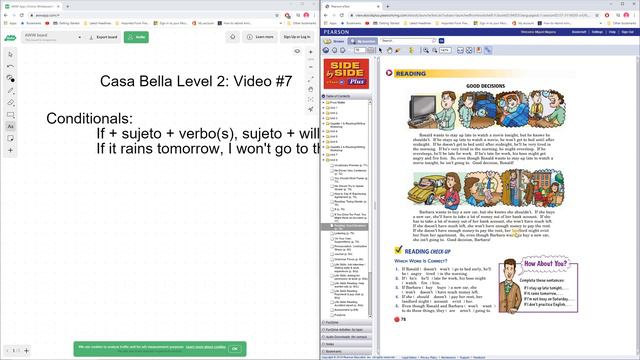Screen dimensions: 640x360
Task: Click the green Invite button
Action: [136, 37]
